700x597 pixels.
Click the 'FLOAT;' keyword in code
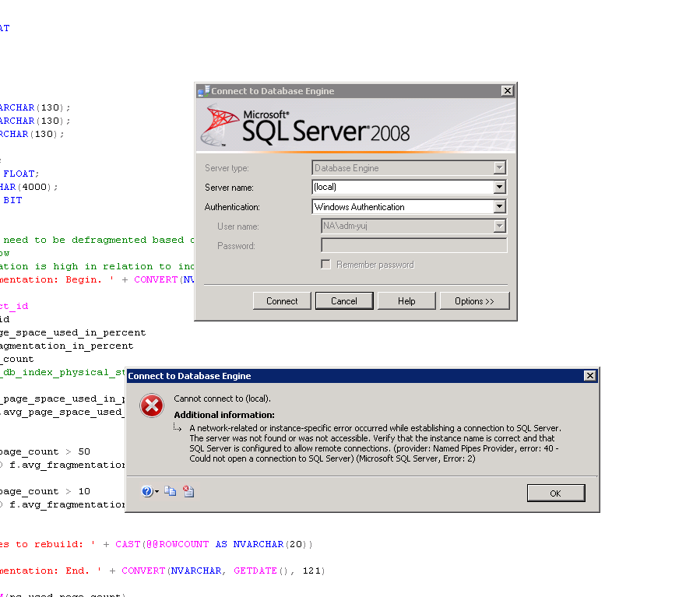click(22, 174)
